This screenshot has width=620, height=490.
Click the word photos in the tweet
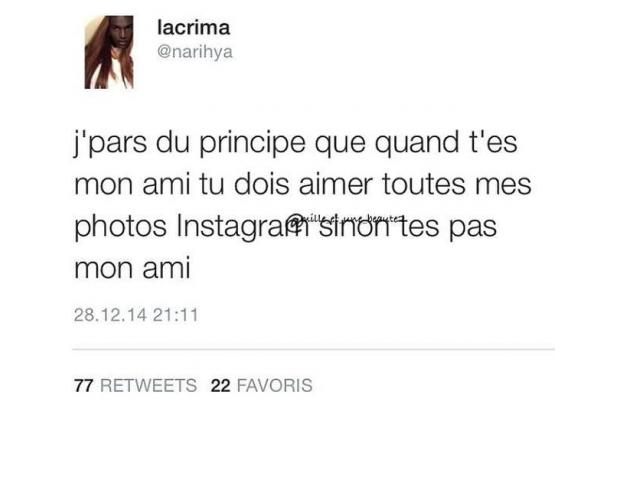click(x=121, y=227)
